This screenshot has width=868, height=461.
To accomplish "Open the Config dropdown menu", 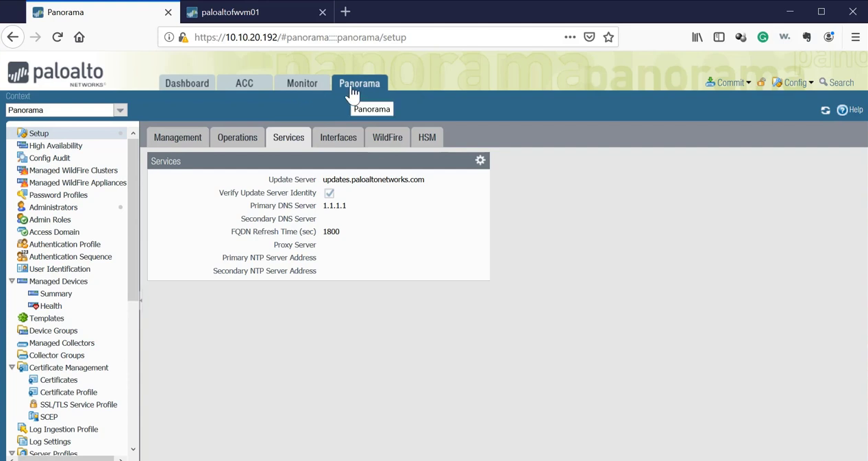I will 793,82.
